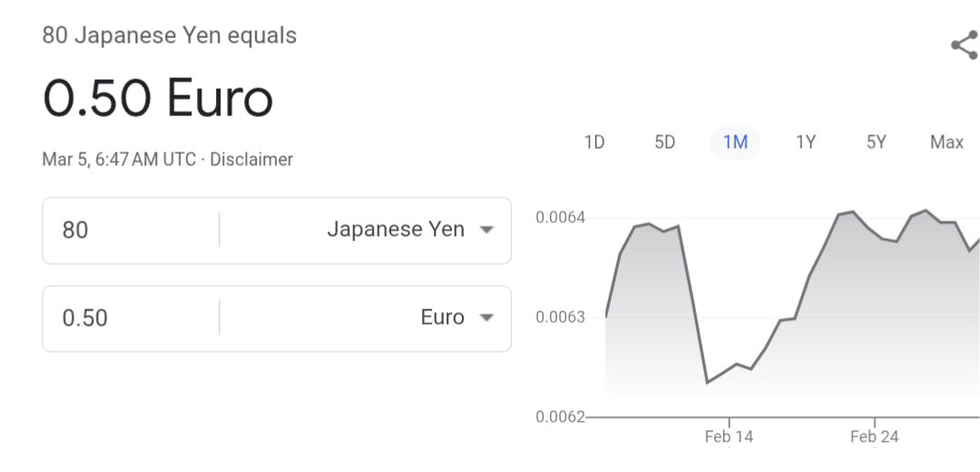Click the 0.0064 y-axis label

point(561,218)
